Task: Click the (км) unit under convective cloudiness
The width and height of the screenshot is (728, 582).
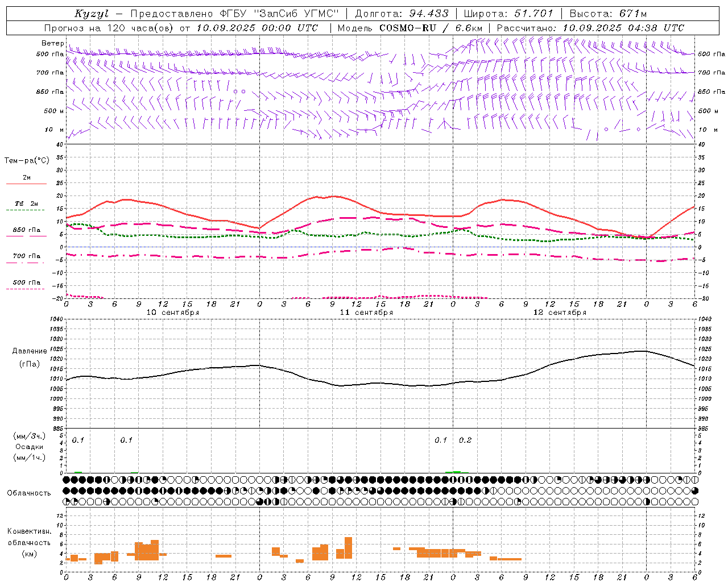Action: click(x=29, y=553)
